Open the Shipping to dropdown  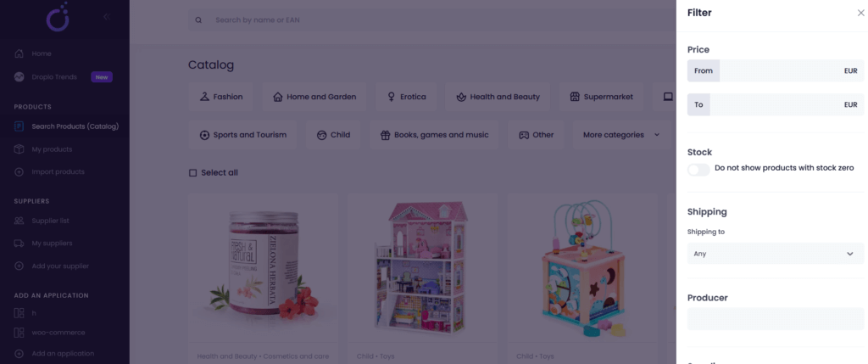coord(776,253)
